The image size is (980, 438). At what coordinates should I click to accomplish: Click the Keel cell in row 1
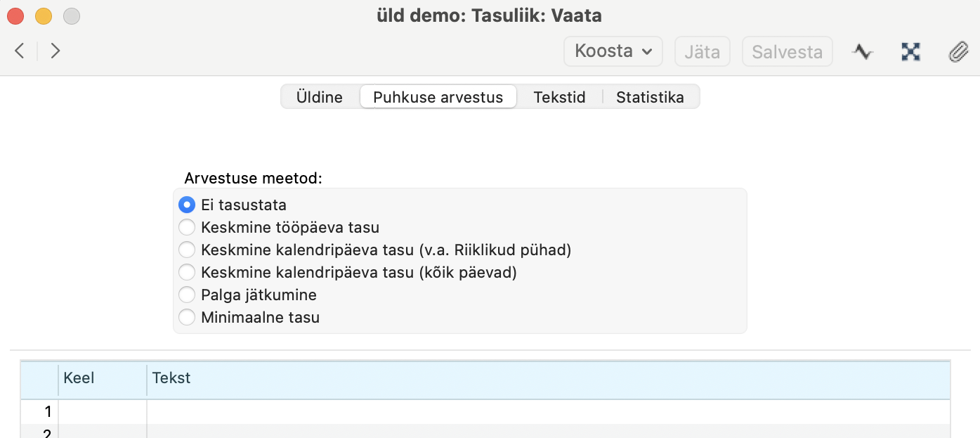pyautogui.click(x=103, y=412)
